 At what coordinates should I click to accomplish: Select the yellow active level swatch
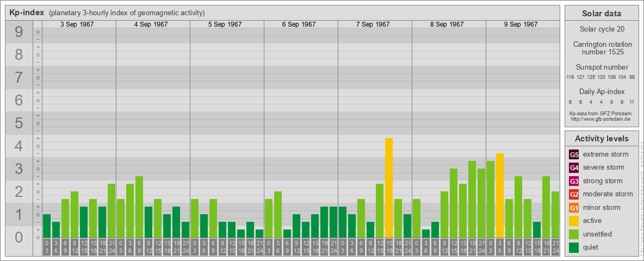[574, 221]
